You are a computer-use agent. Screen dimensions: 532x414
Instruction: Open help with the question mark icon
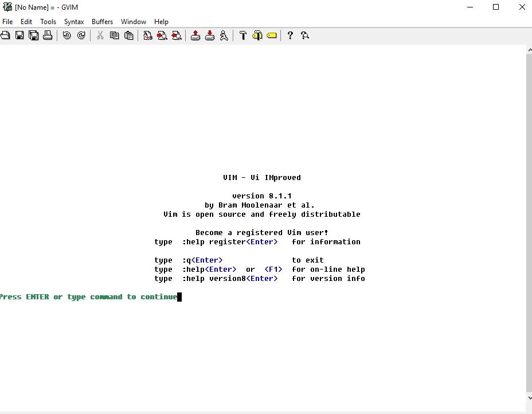[290, 36]
